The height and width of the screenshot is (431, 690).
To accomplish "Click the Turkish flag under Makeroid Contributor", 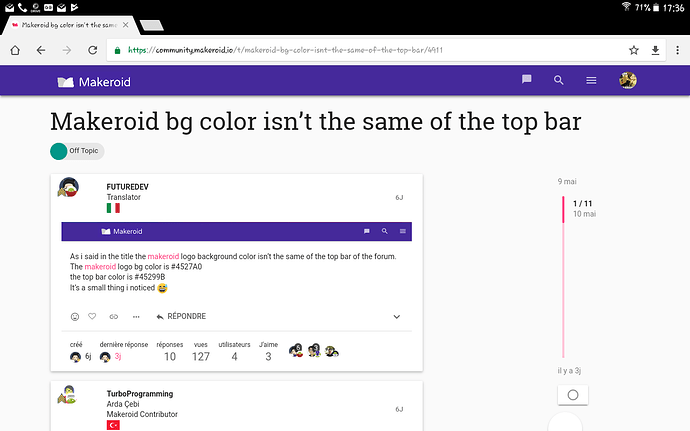I will [113, 425].
